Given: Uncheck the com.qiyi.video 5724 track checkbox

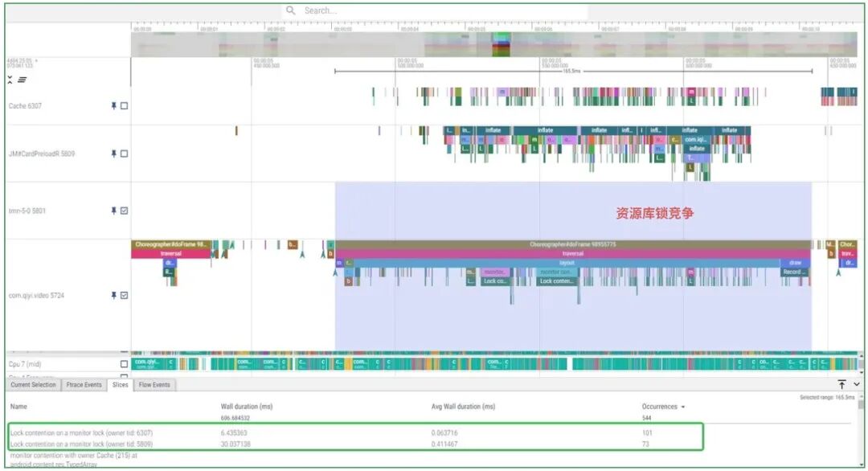Looking at the screenshot, I should [124, 296].
